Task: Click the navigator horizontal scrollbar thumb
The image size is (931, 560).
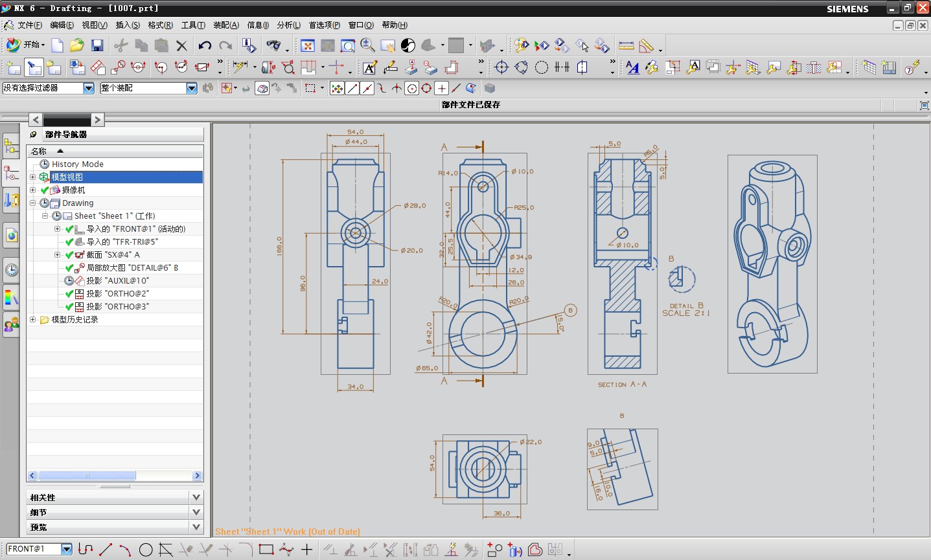Action: coord(87,476)
